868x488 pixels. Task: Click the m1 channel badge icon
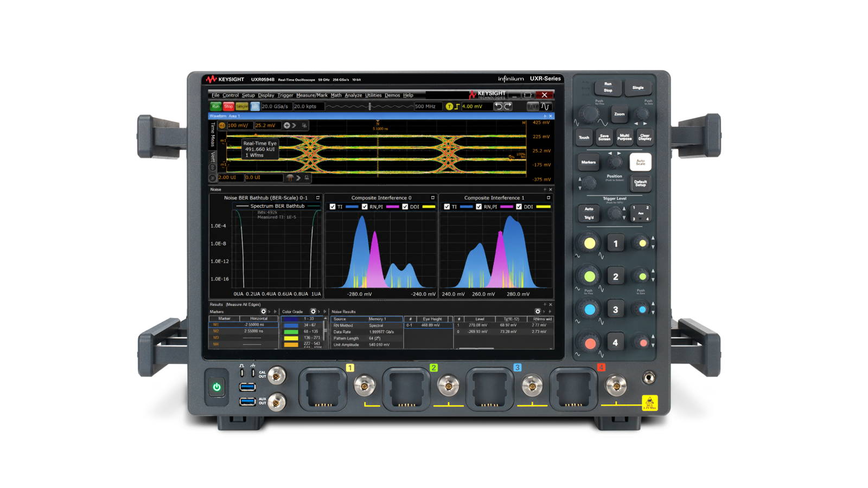(x=222, y=125)
